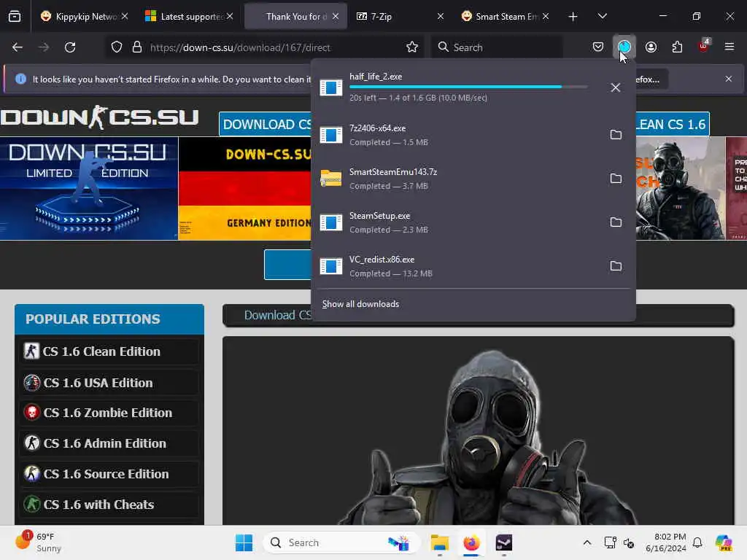Open the half_life_2.exe download entry
Viewport: 747px width, 560px height.
point(457,87)
